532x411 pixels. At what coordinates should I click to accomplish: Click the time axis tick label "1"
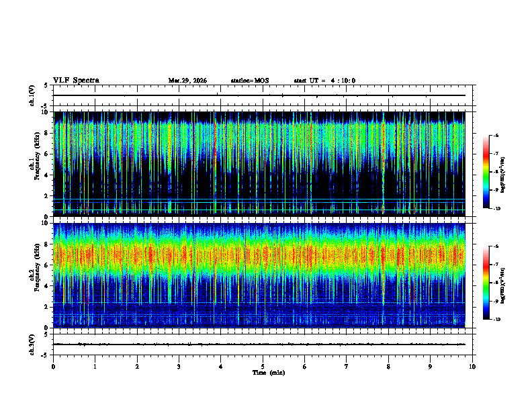[x=95, y=367]
